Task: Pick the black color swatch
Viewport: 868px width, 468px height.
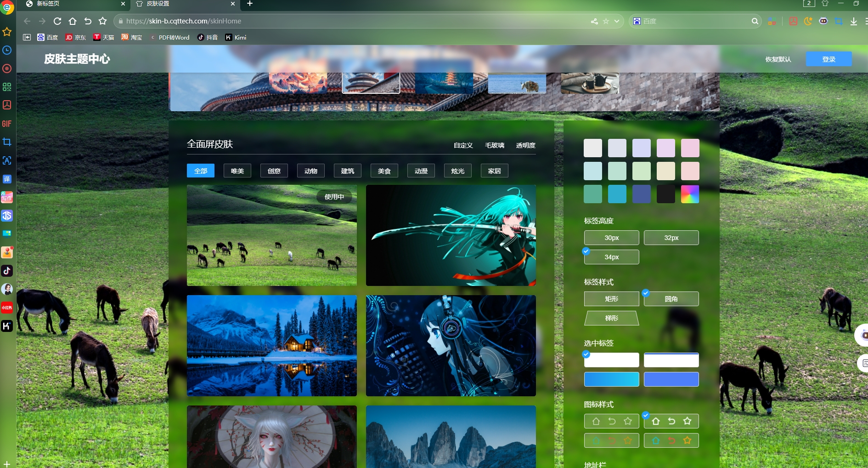Action: pyautogui.click(x=665, y=194)
